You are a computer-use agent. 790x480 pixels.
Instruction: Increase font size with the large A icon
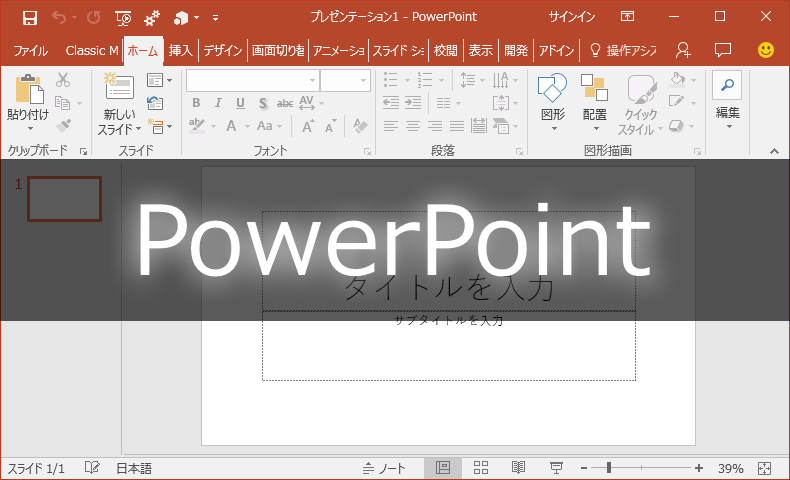tap(307, 126)
